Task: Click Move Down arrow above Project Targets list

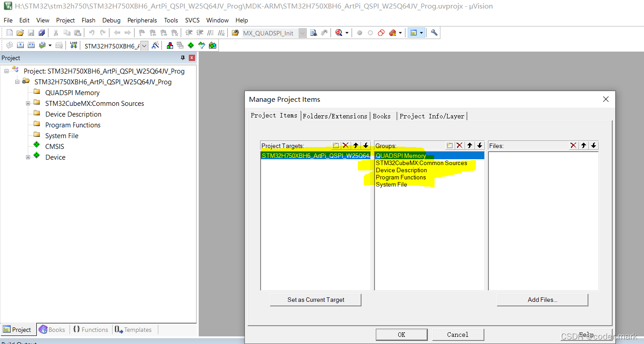Action: tap(366, 145)
